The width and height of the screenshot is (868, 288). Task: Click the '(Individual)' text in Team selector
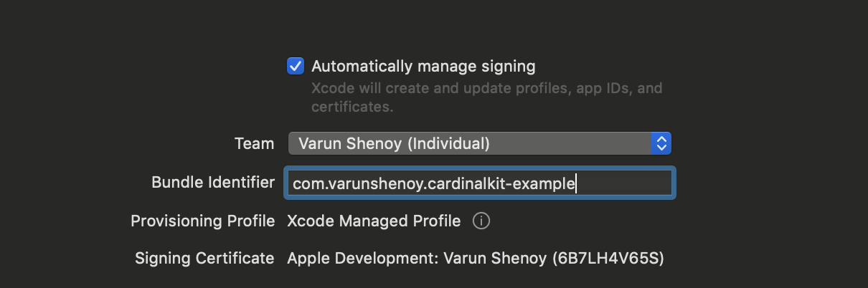coord(448,143)
